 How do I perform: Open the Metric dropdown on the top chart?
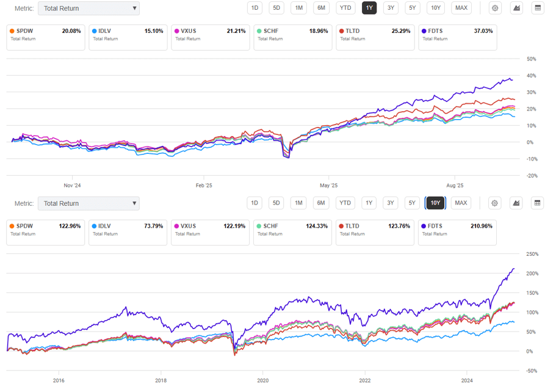tap(88, 8)
